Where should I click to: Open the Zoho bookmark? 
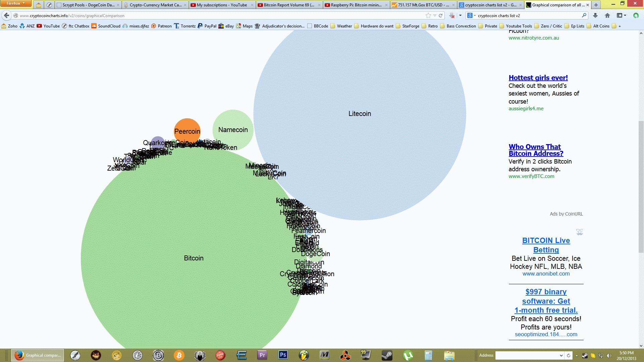click(9, 26)
